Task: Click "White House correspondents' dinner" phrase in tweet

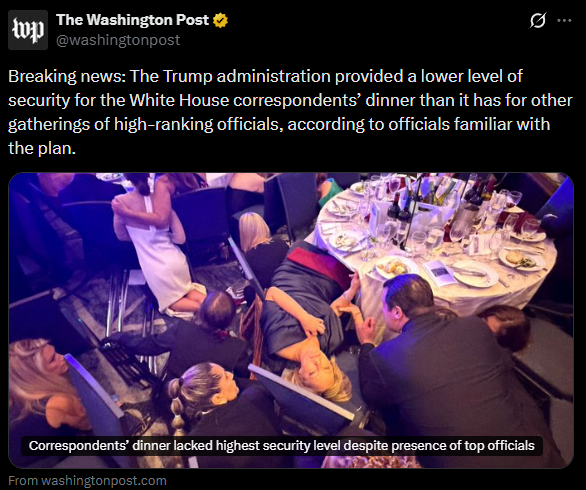Action: pyautogui.click(x=272, y=100)
